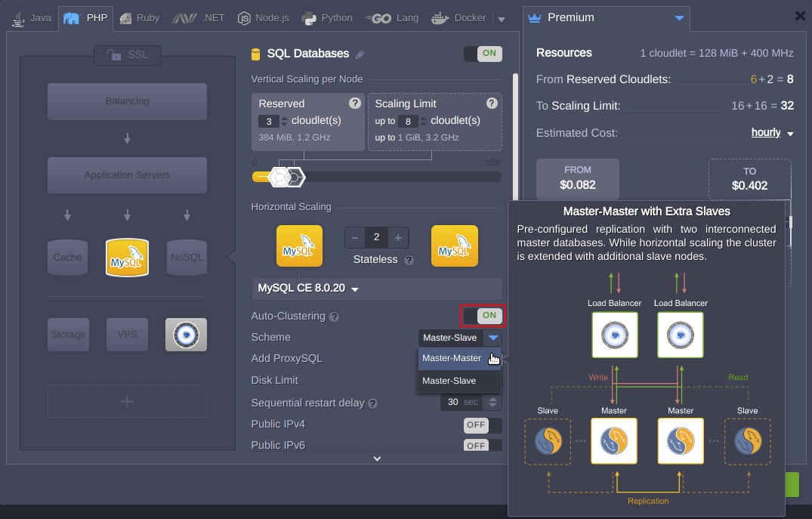Choose Master-Master from the Scheme list
The height and width of the screenshot is (519, 812).
point(452,358)
